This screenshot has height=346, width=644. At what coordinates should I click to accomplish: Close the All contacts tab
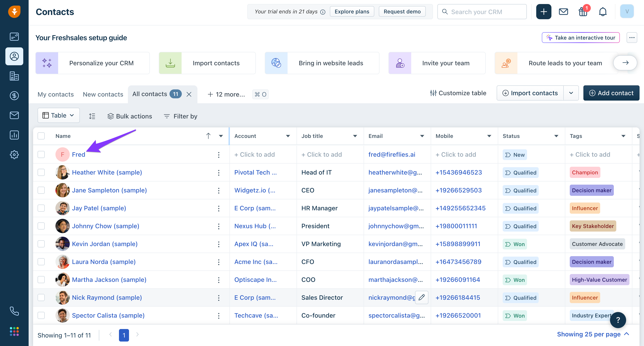[x=189, y=94]
